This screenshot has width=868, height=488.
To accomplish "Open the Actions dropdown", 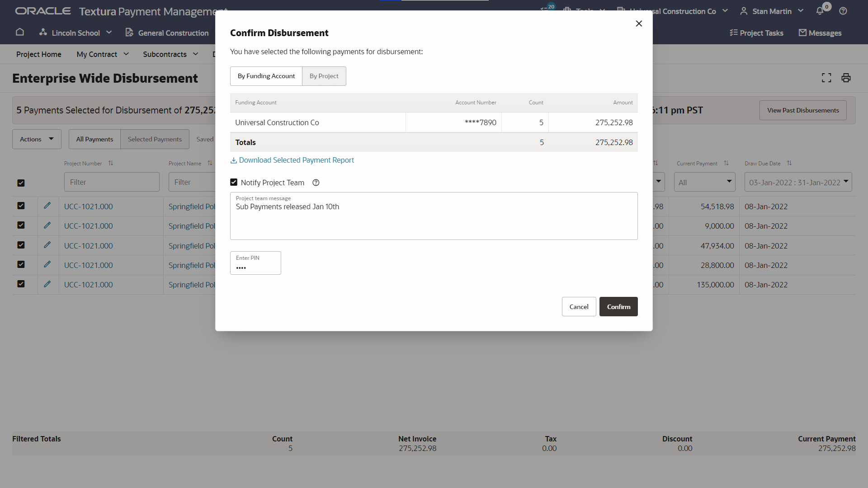I will point(37,139).
